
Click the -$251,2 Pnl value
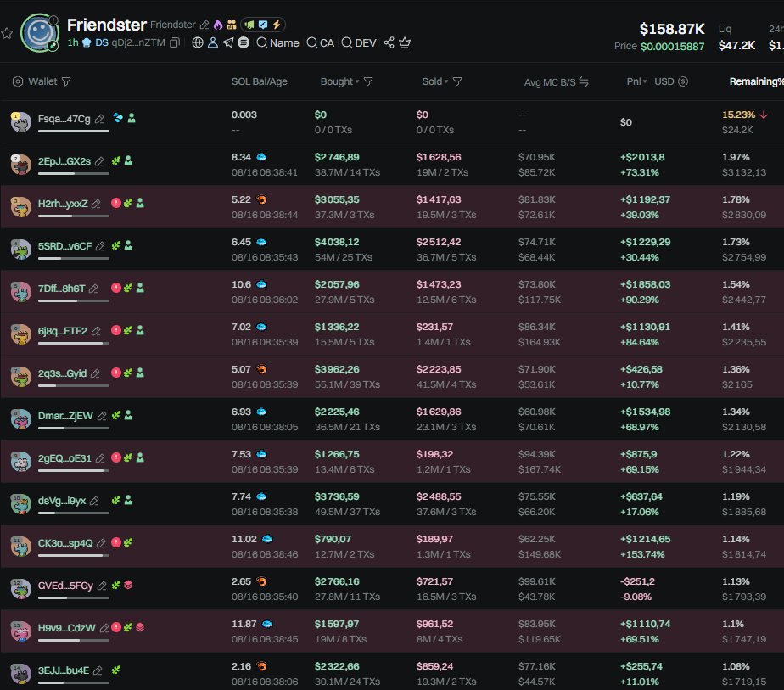637,581
